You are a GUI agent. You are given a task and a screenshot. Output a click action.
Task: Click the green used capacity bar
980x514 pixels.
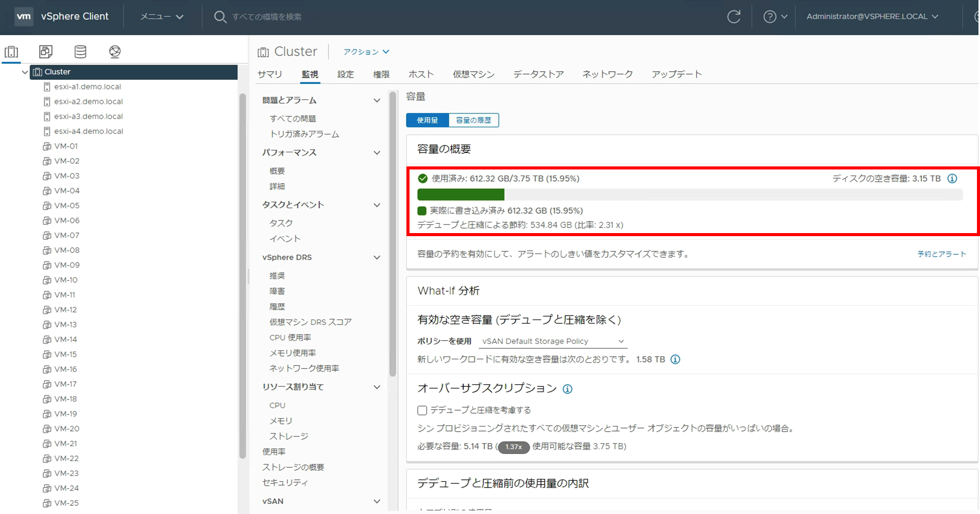point(461,194)
